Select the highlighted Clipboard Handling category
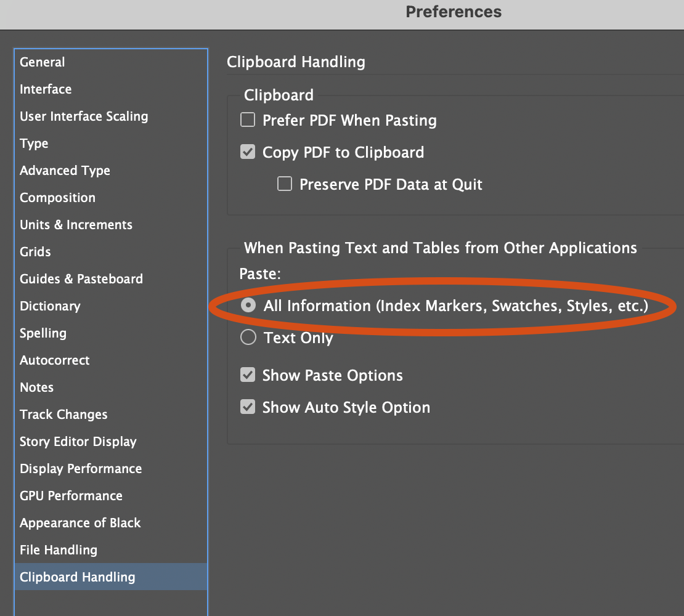Viewport: 684px width, 616px height. click(x=111, y=577)
